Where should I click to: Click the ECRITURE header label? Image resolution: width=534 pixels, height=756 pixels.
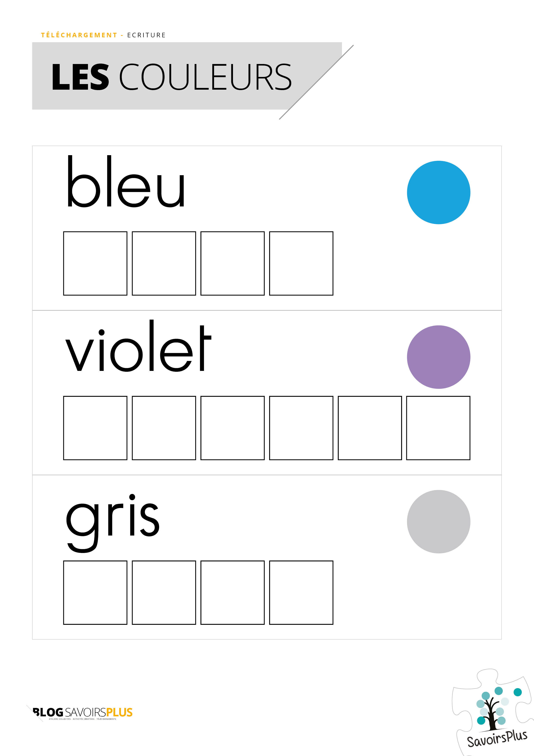(x=146, y=35)
